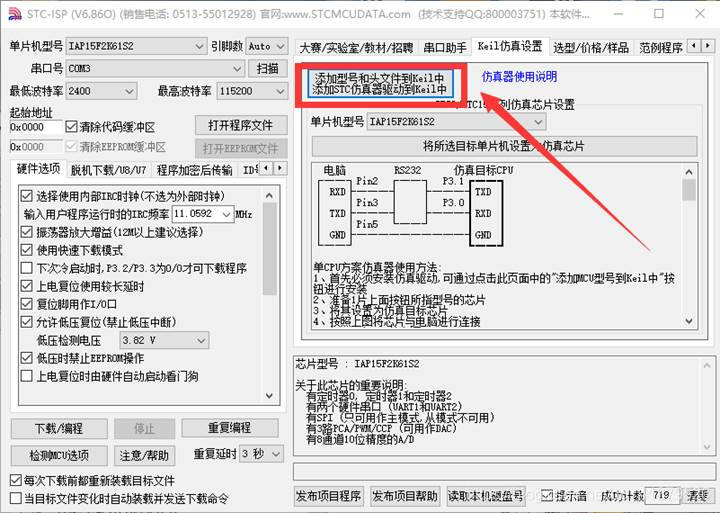Open 低压检测电压 3.82 V dropdown
Image resolution: width=720 pixels, height=513 pixels.
pyautogui.click(x=164, y=340)
